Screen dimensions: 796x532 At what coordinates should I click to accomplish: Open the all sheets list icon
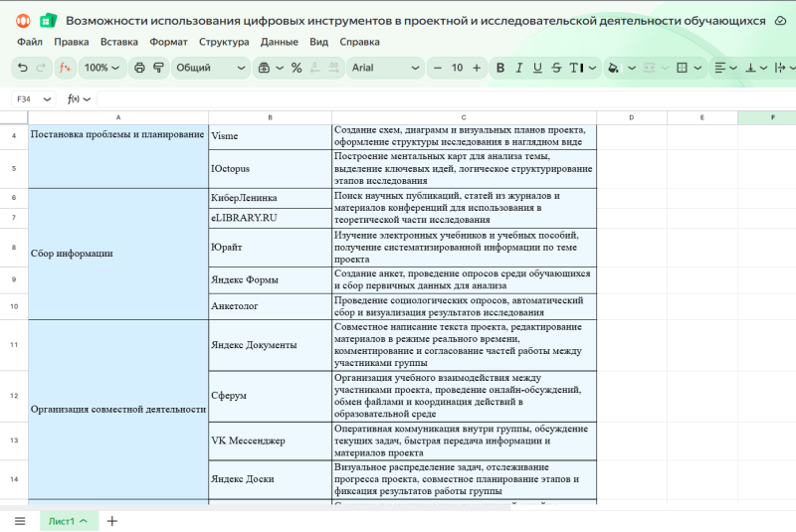20,521
